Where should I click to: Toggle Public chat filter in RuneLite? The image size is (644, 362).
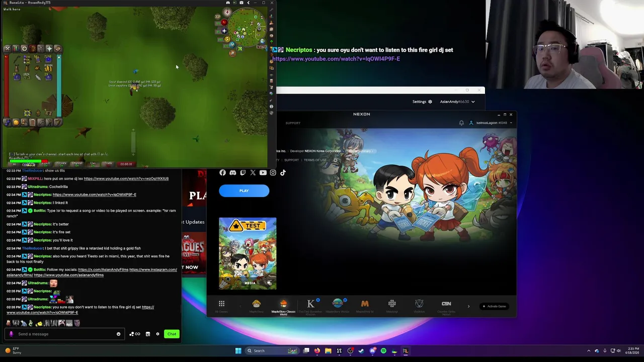pyautogui.click(x=46, y=164)
